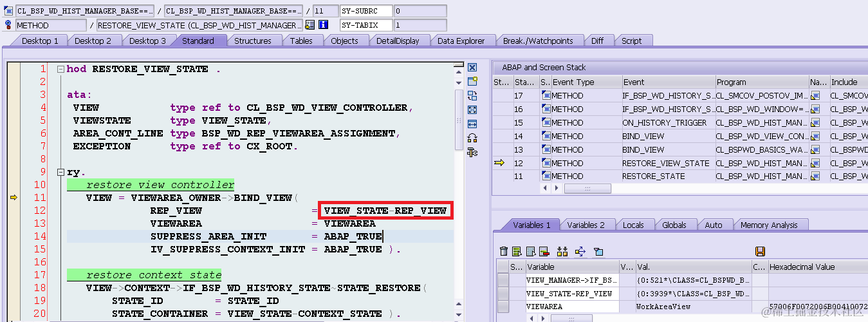Screen dimensions: 868x322
Task: Select the Data Explorer tab
Action: [461, 41]
